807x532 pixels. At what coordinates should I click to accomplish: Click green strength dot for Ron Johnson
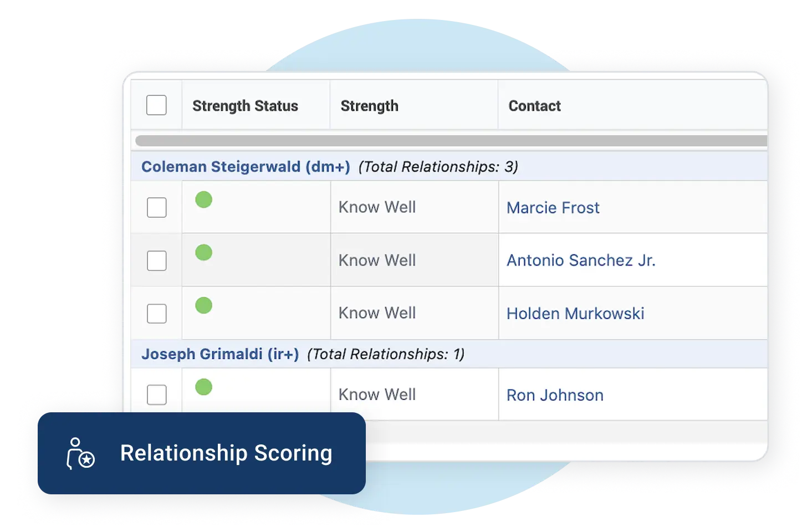point(204,387)
